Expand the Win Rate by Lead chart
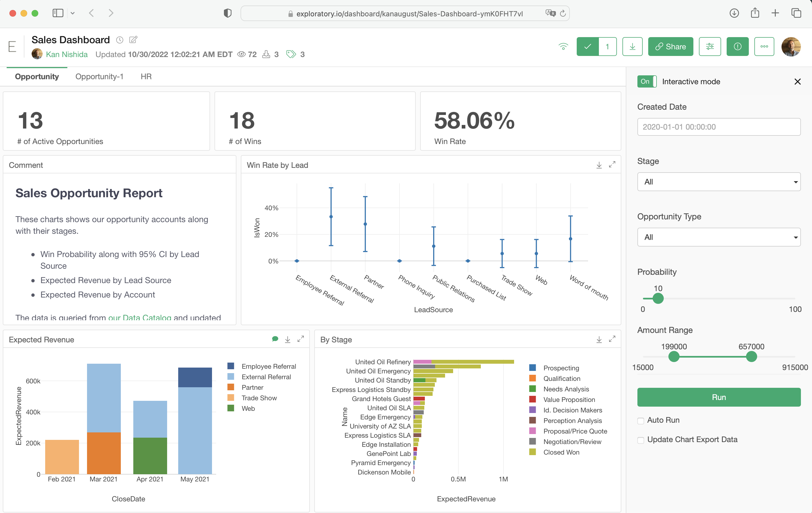This screenshot has width=812, height=513. [x=612, y=165]
